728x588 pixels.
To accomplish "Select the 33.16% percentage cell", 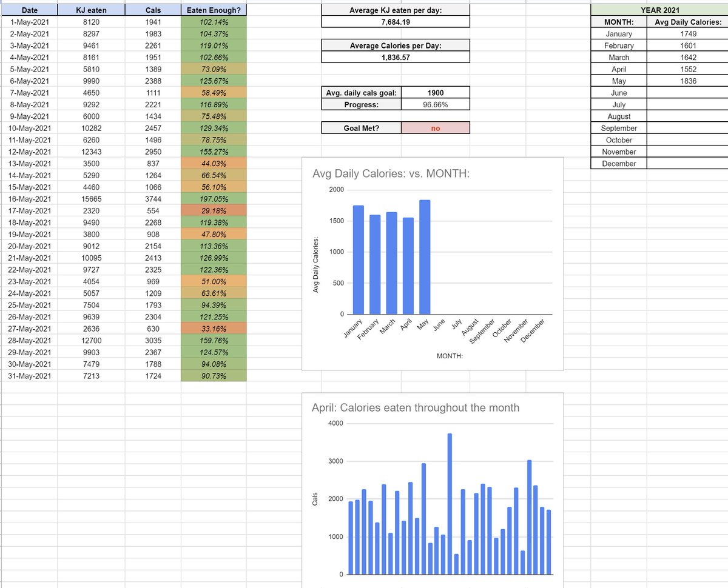I will click(x=214, y=329).
